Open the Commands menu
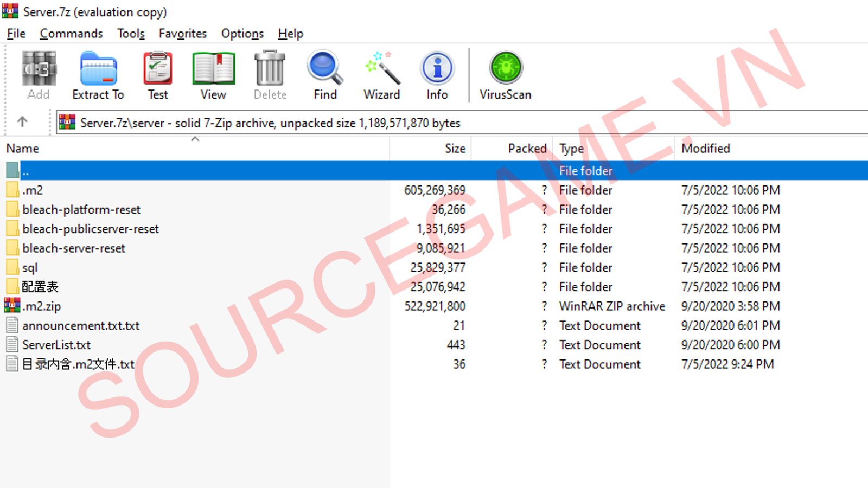Viewport: 868px width, 488px height. (x=71, y=34)
